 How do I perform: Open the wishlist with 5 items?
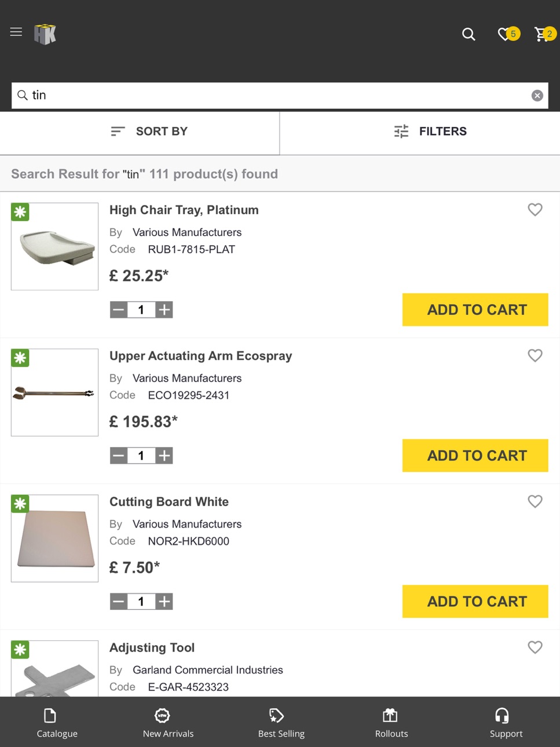[x=508, y=34]
